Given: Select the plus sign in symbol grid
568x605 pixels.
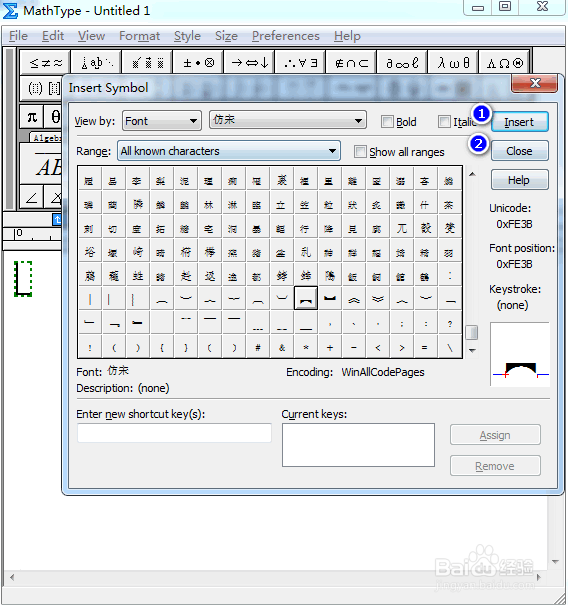Looking at the screenshot, I should click(x=330, y=348).
